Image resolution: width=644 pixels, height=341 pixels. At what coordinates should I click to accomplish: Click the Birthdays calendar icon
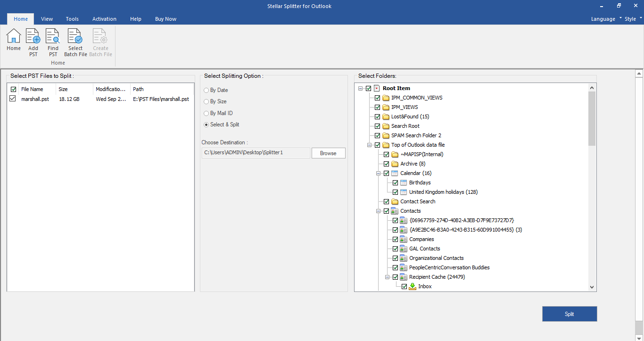[404, 183]
